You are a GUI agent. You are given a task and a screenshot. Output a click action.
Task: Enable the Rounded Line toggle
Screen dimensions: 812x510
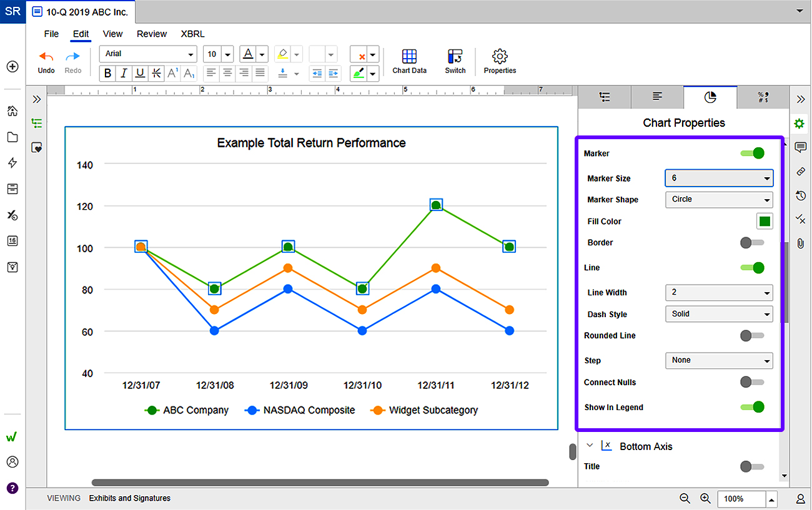click(x=751, y=336)
